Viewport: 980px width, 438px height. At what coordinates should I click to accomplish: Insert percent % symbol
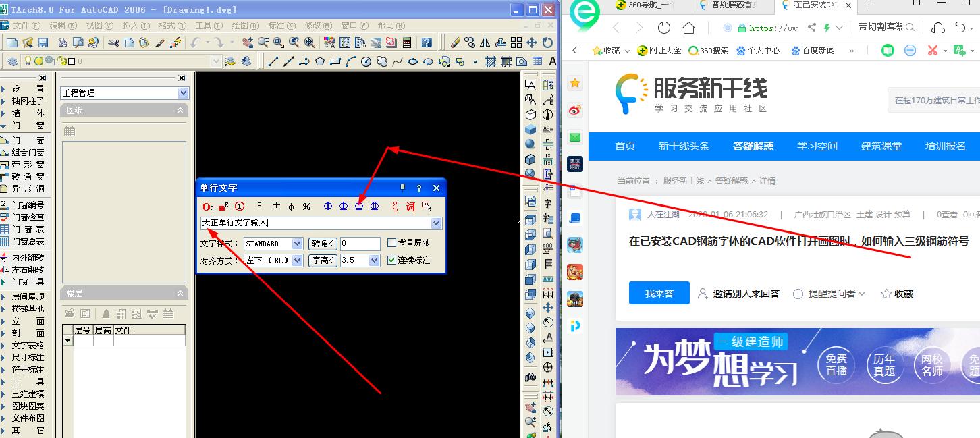click(x=306, y=206)
